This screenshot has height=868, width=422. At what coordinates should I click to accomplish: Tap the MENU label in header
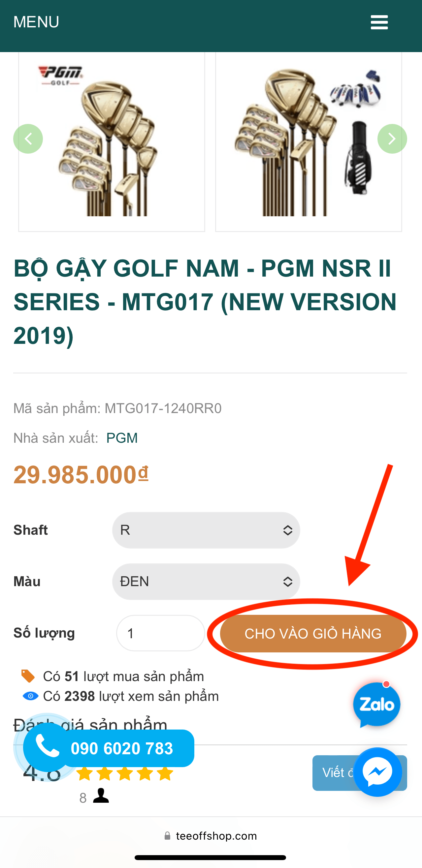36,22
